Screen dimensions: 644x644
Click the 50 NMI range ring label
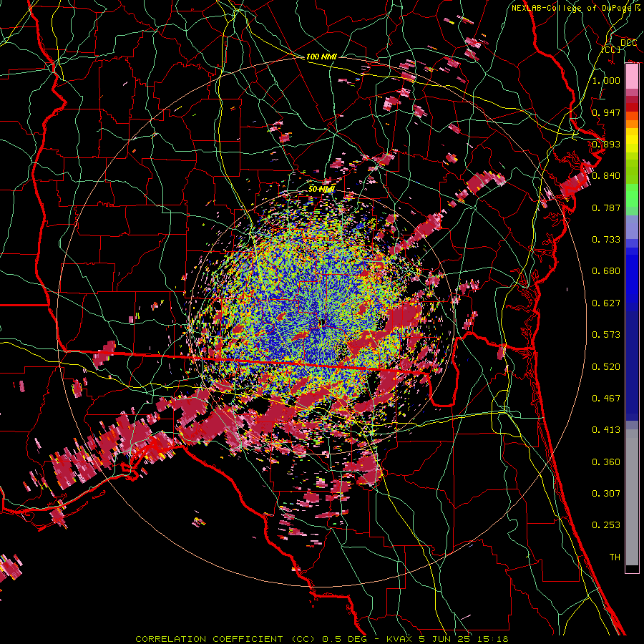click(x=321, y=189)
